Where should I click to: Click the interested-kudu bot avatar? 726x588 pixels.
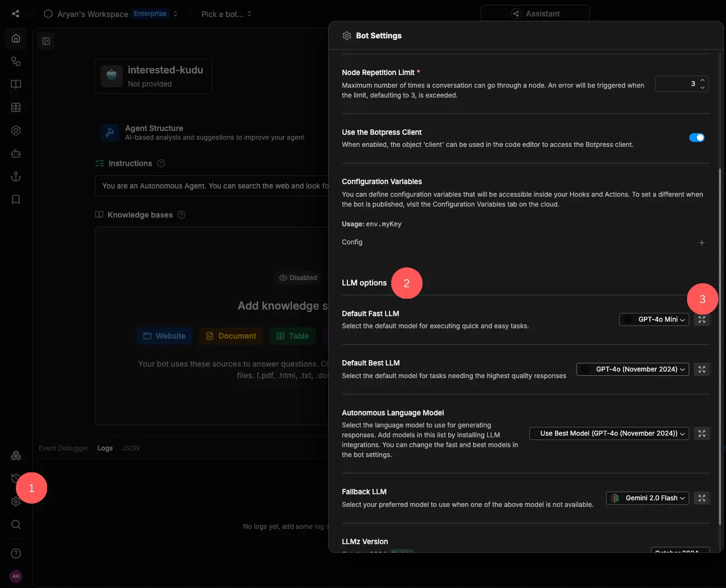tap(112, 76)
